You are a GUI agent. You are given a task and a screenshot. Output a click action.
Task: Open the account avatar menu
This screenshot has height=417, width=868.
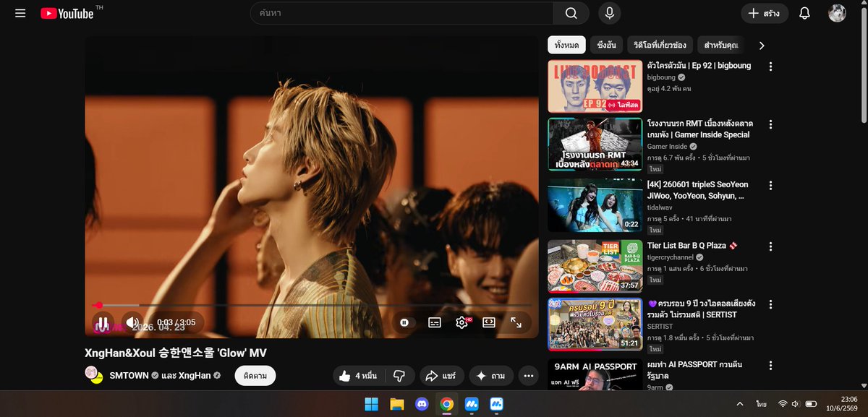(x=837, y=13)
